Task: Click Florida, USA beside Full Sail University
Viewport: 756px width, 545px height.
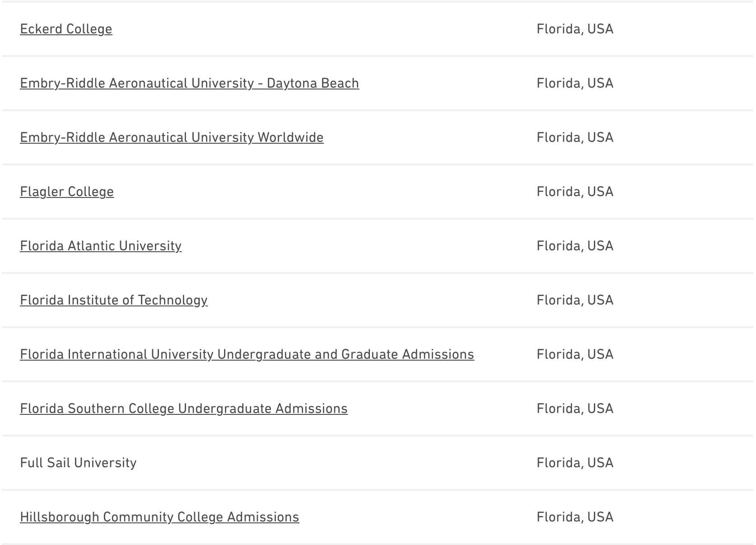Action: (575, 463)
